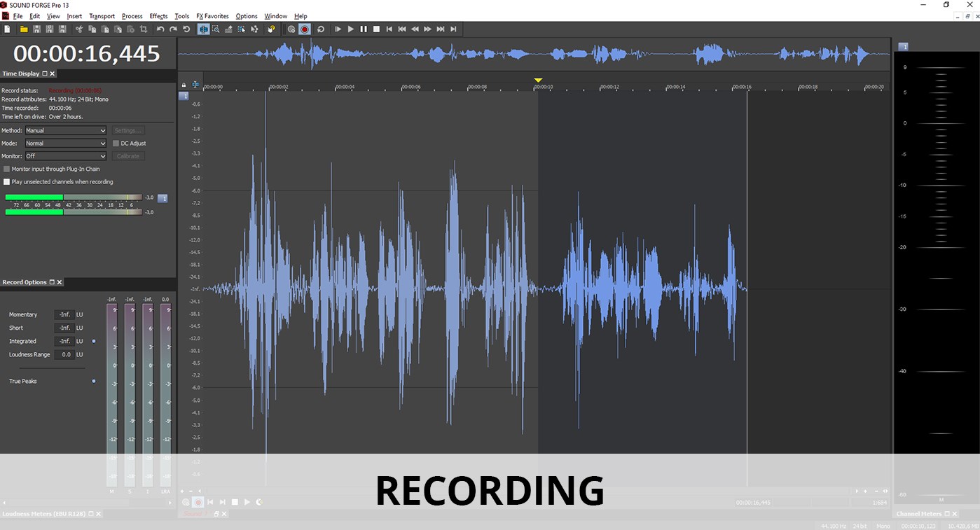Open a file with folder icon
The width and height of the screenshot is (980, 530).
[24, 29]
